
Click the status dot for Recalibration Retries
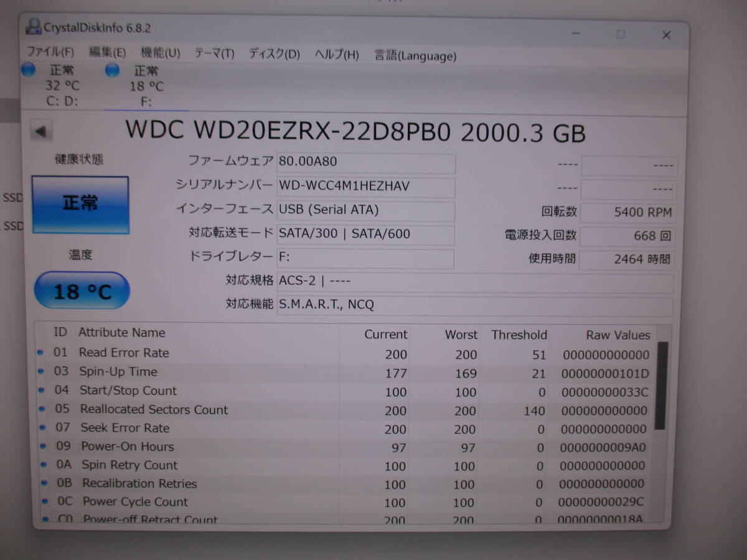click(x=44, y=482)
